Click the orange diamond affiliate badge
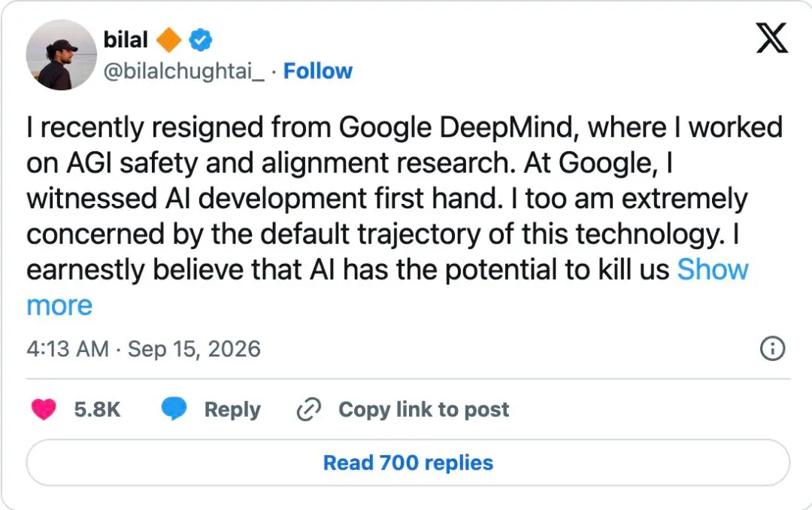812x510 pixels. click(169, 40)
